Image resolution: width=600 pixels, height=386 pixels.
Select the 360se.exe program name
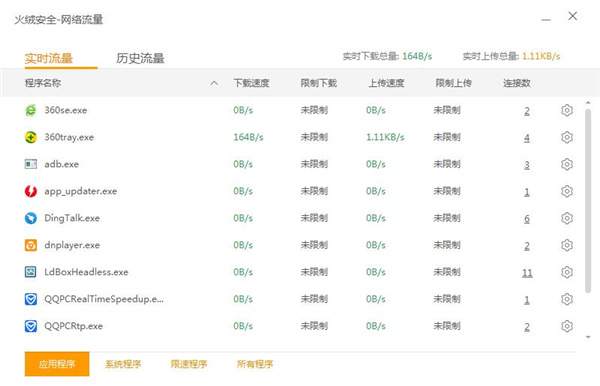click(66, 110)
